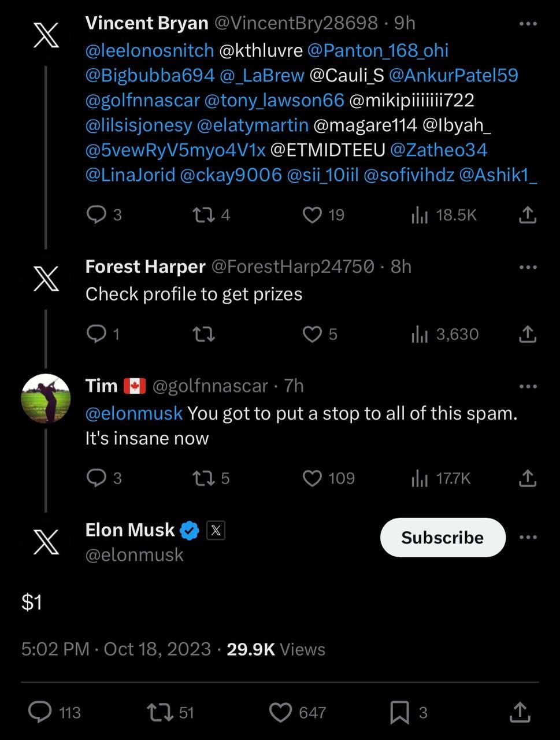
Task: View analytics for Vincent Bryan's tweet
Action: [x=420, y=215]
